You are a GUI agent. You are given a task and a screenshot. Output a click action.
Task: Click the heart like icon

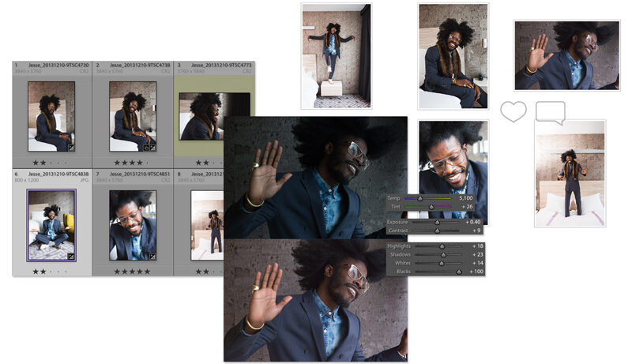(x=513, y=111)
